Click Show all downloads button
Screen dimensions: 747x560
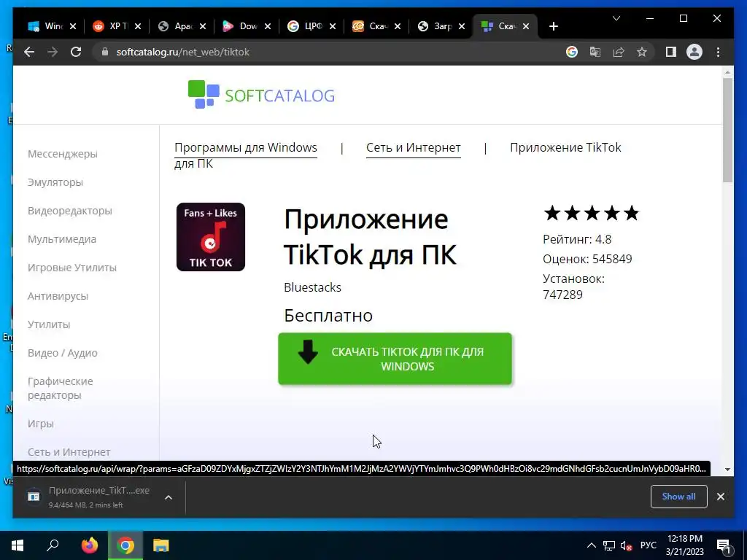tap(678, 496)
